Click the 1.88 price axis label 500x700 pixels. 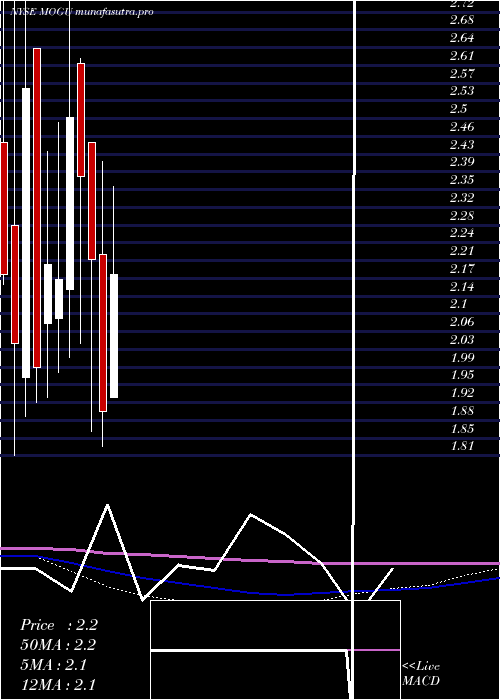coord(462,411)
